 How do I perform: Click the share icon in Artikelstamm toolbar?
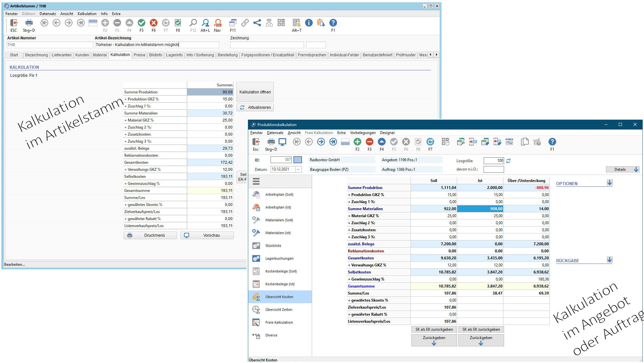point(257,23)
